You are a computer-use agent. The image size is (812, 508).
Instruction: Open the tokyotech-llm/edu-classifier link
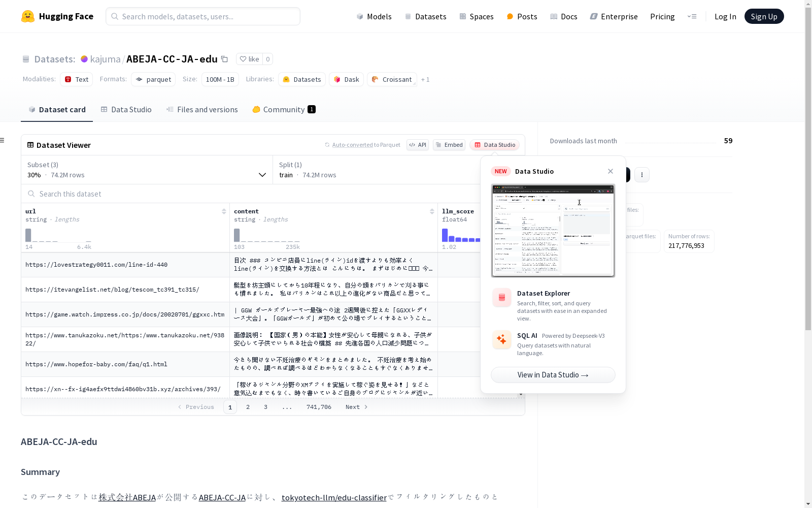[x=334, y=497]
